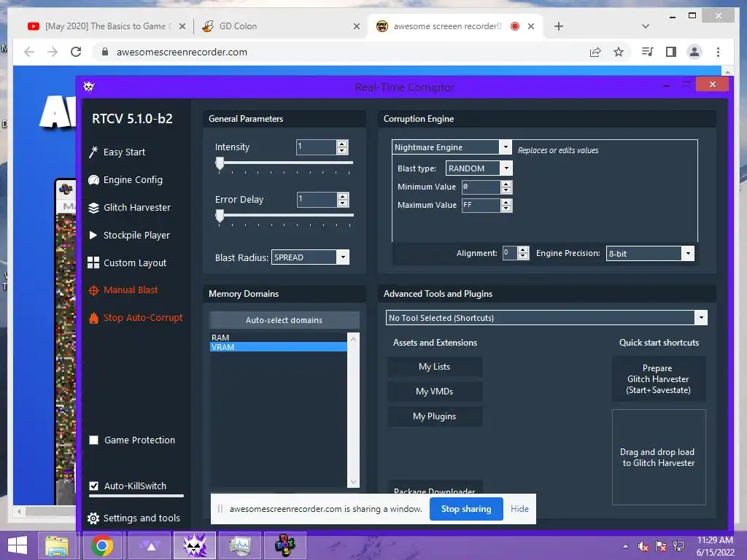This screenshot has height=560, width=747.
Task: Enable Game Protection checkbox
Action: 94,440
